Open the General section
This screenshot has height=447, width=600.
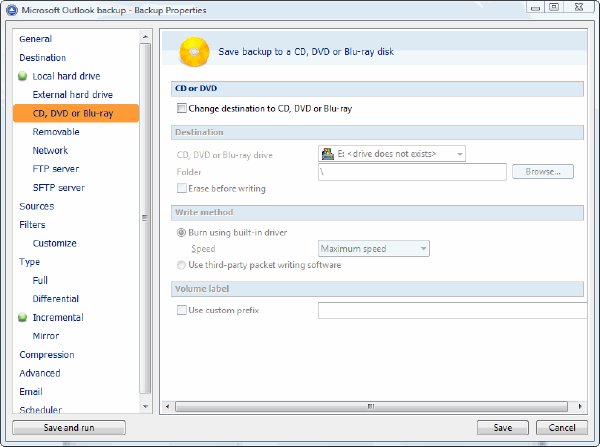point(36,39)
